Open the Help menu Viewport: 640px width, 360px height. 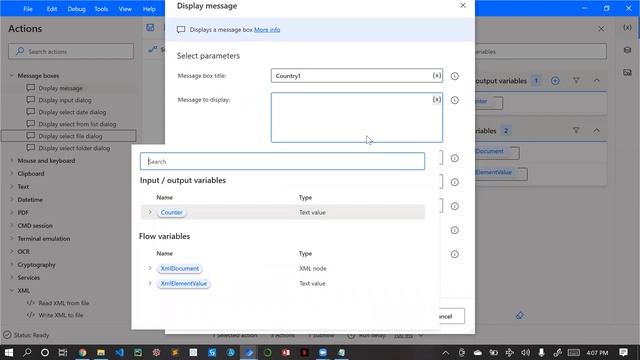click(149, 9)
